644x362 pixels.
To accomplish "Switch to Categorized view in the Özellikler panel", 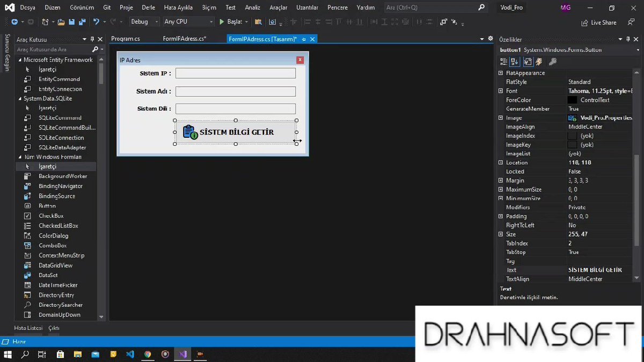I will coord(503,62).
